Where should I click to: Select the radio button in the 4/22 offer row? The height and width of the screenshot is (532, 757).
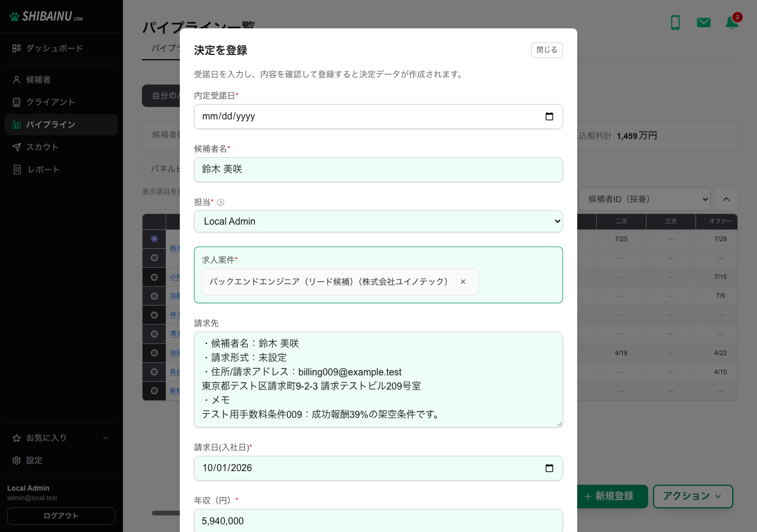154,352
